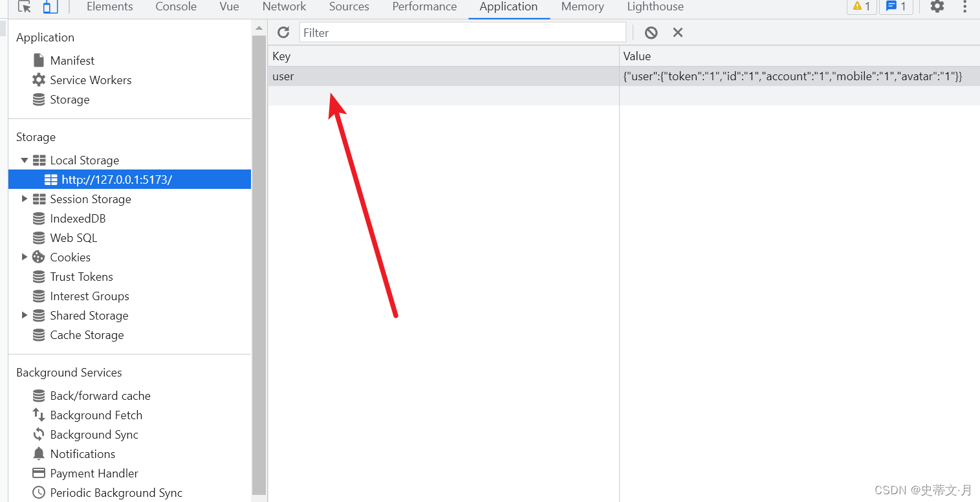The width and height of the screenshot is (980, 502).
Task: Click the Background Sync circular arrows icon
Action: coord(39,434)
